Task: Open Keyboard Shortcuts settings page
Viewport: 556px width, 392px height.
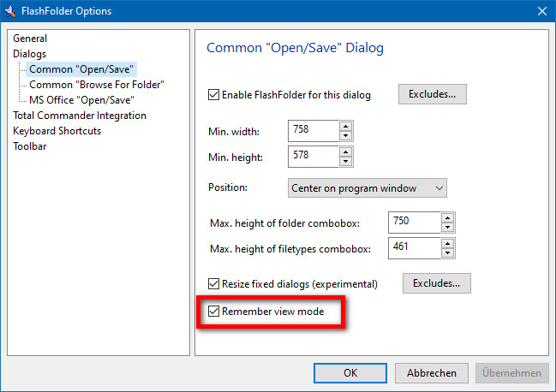Action: pos(57,131)
